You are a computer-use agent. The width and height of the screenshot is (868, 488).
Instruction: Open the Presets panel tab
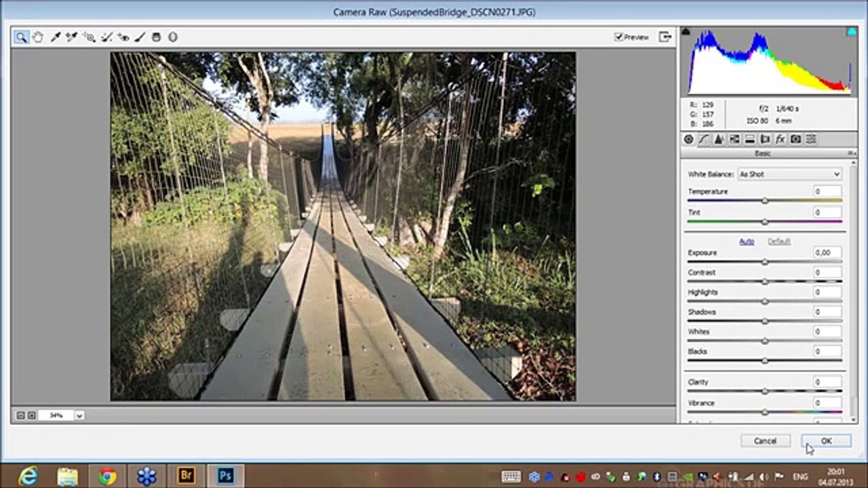pyautogui.click(x=811, y=139)
